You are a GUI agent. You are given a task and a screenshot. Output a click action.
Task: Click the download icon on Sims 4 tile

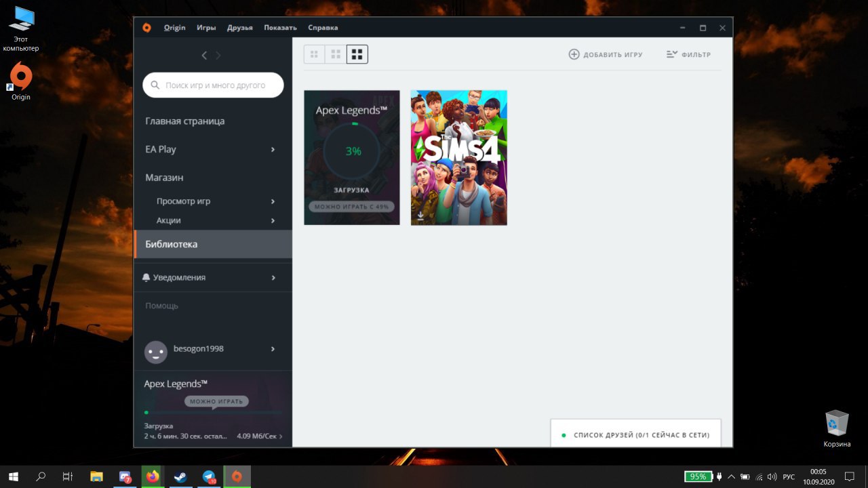420,216
